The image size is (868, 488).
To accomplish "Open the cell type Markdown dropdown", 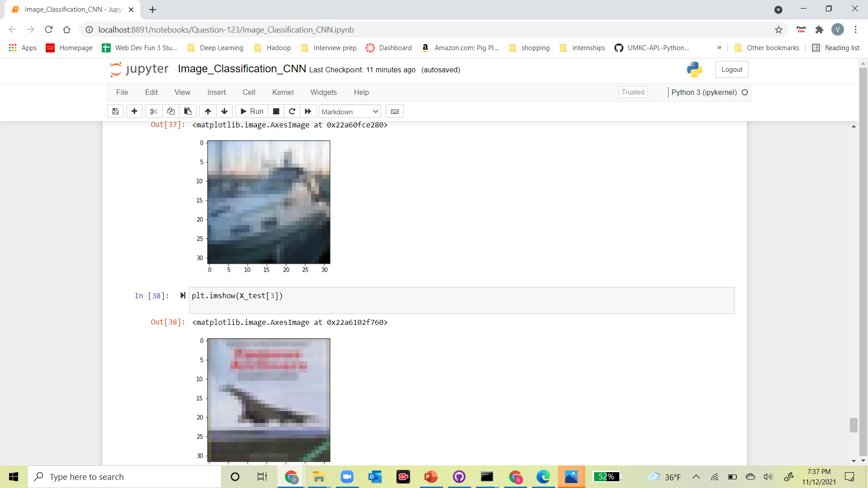I will pyautogui.click(x=350, y=112).
